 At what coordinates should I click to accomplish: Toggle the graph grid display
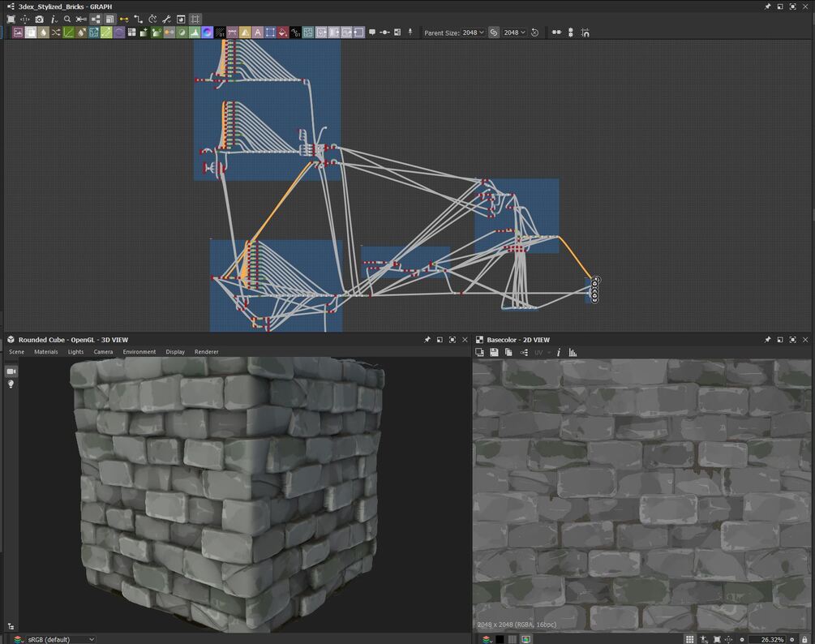point(195,19)
